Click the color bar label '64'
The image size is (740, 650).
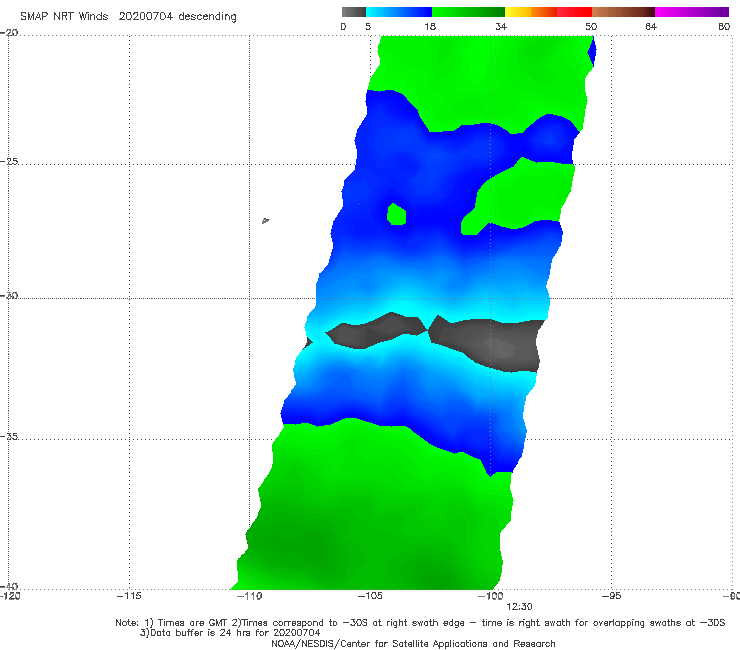coord(651,26)
